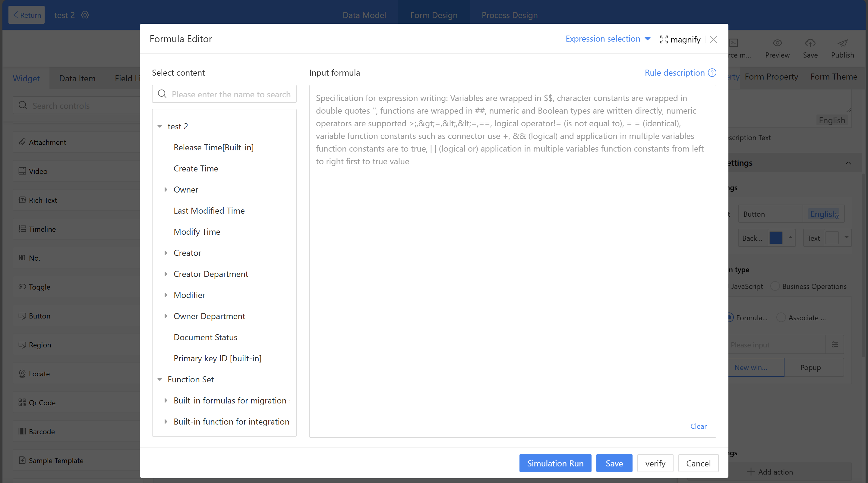Click the Barcode widget icon
This screenshot has width=868, height=483.
click(x=22, y=431)
